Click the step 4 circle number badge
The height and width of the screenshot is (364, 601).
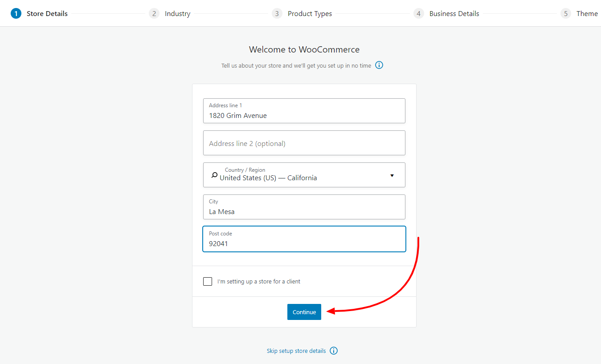[419, 13]
